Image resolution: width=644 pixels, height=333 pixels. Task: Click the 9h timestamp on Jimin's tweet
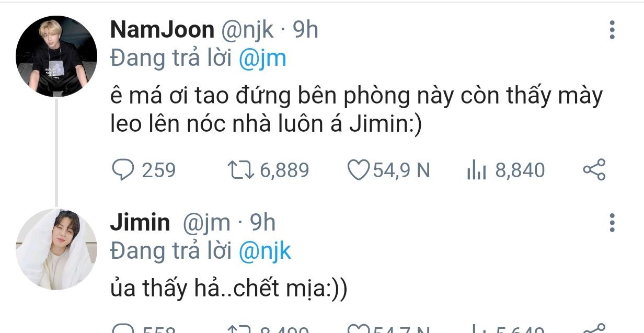pyautogui.click(x=262, y=223)
